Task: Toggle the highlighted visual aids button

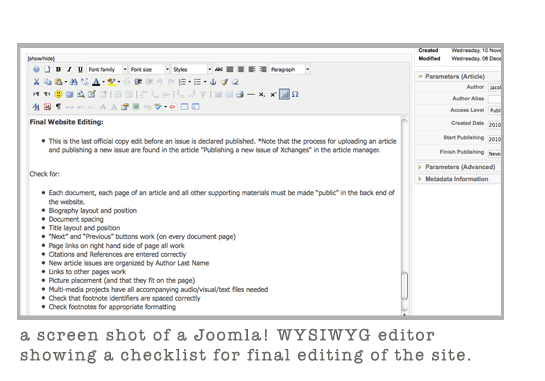Action: [284, 94]
